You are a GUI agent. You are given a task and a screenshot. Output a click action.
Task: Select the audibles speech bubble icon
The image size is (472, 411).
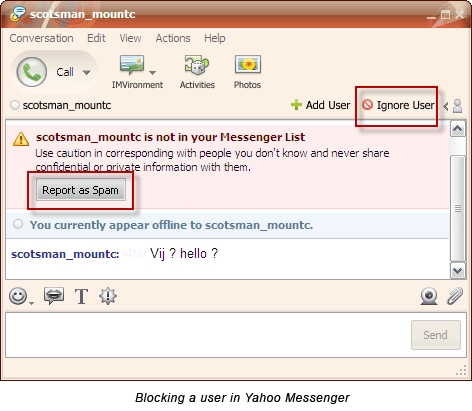(x=54, y=295)
